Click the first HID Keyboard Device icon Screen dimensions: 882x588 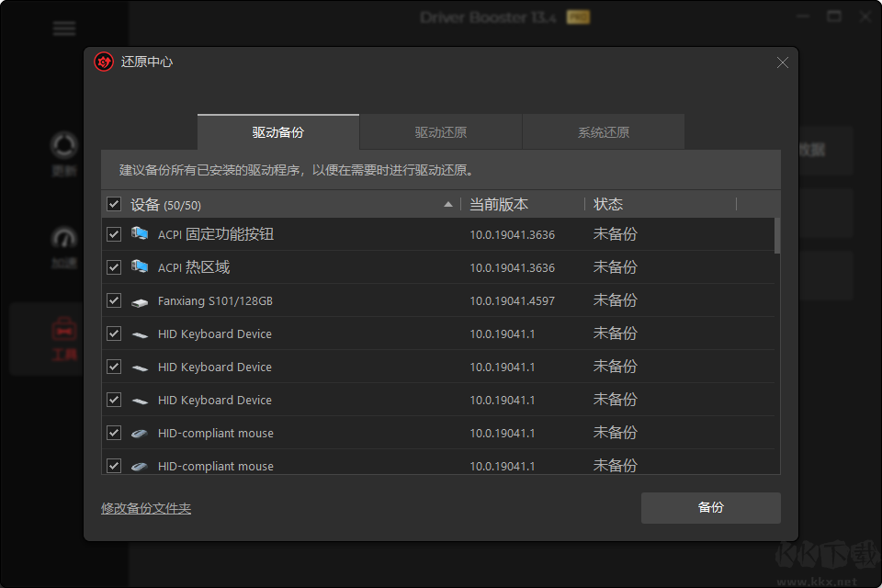pyautogui.click(x=140, y=335)
